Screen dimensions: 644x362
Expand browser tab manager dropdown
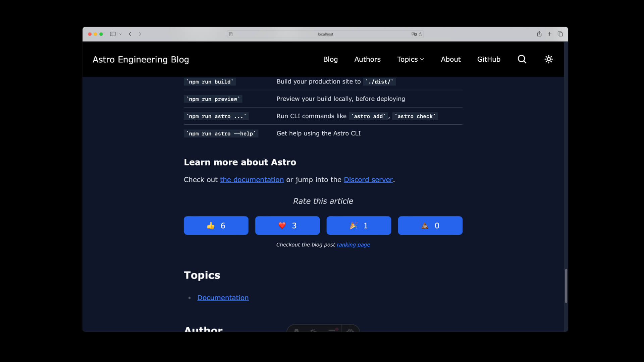[121, 34]
